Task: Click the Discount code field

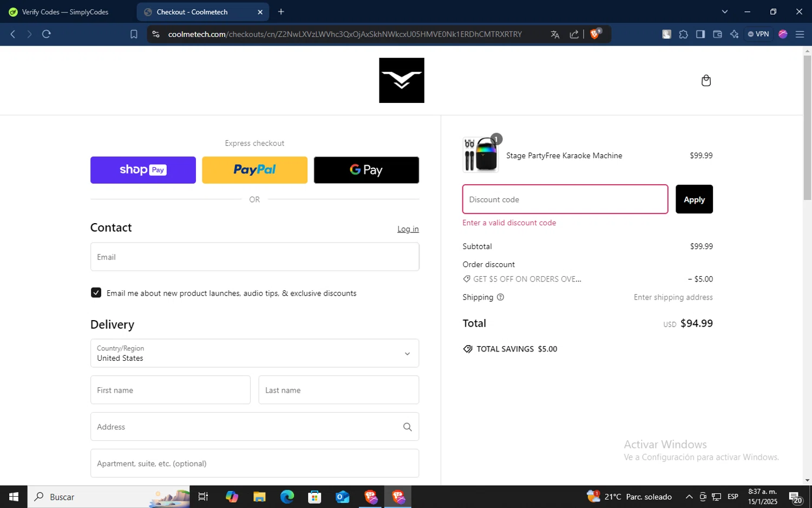Action: (x=565, y=199)
